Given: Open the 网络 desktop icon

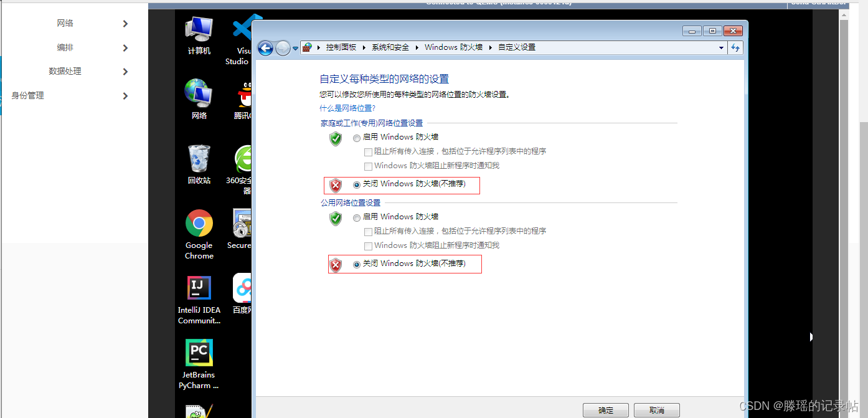Looking at the screenshot, I should point(199,100).
